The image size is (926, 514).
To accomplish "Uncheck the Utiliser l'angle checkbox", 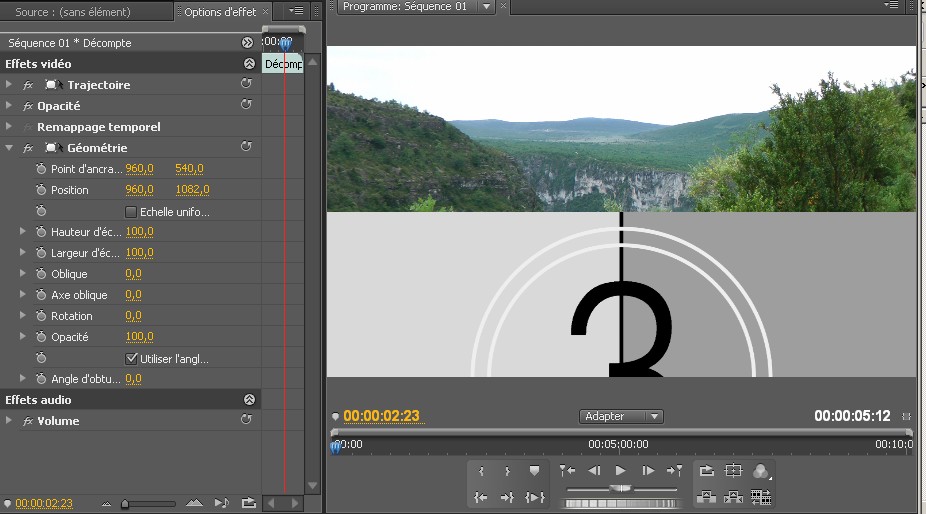I will pos(131,359).
